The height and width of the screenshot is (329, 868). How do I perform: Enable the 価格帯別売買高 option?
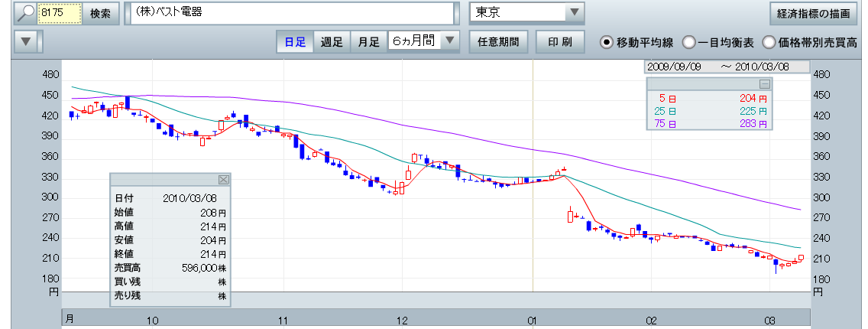point(769,42)
